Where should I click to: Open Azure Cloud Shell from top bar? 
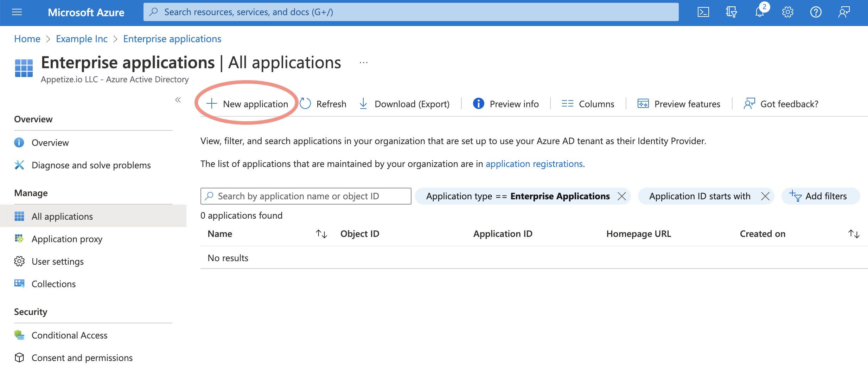click(703, 12)
